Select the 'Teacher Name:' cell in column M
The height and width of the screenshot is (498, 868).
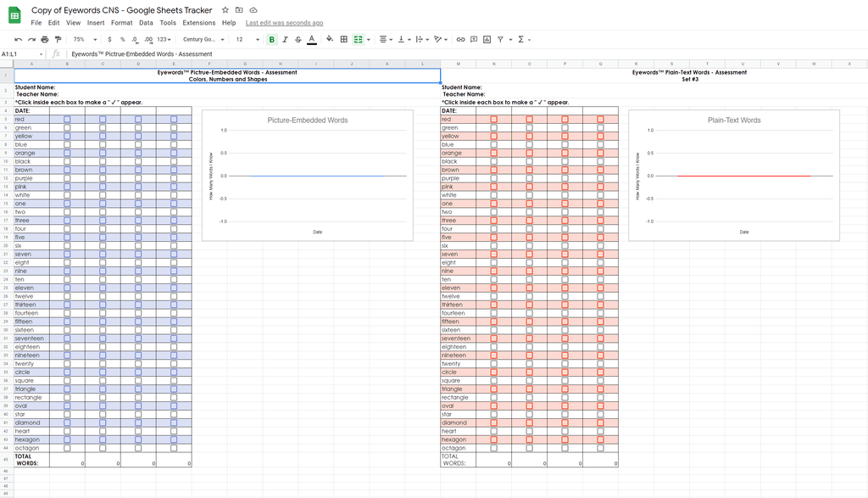(464, 94)
